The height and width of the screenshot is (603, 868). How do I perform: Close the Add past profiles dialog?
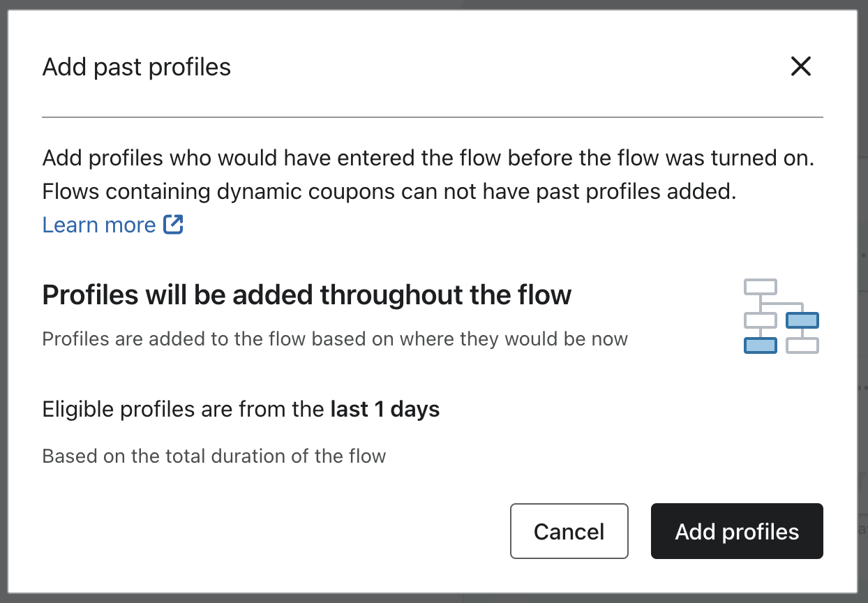click(800, 66)
